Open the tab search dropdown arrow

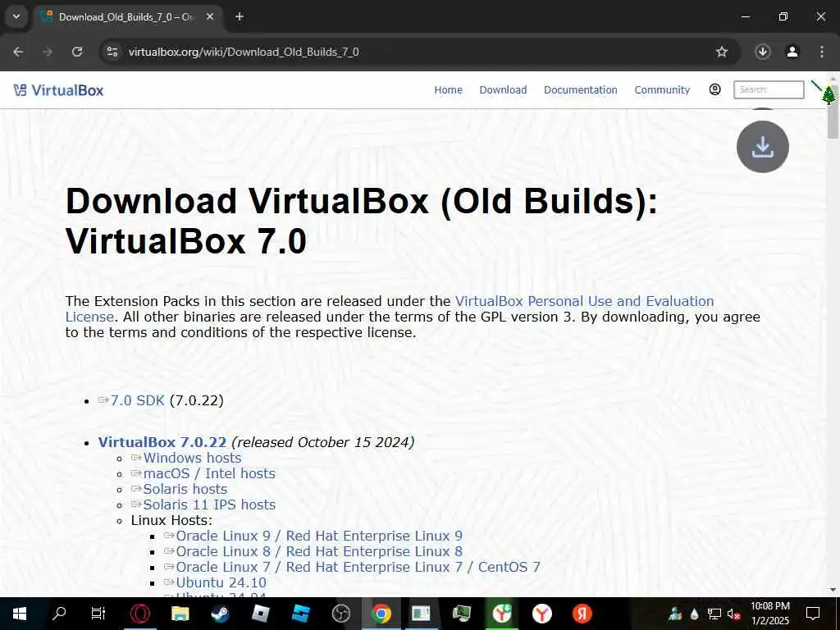click(16, 16)
